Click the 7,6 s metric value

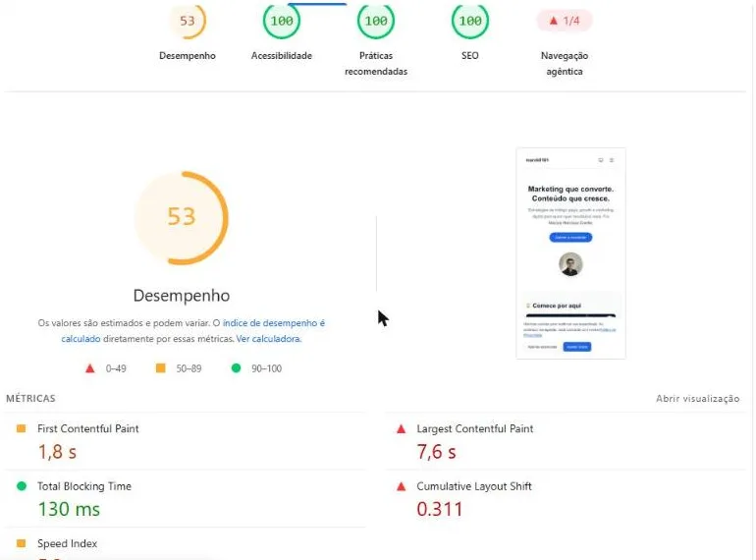436,452
